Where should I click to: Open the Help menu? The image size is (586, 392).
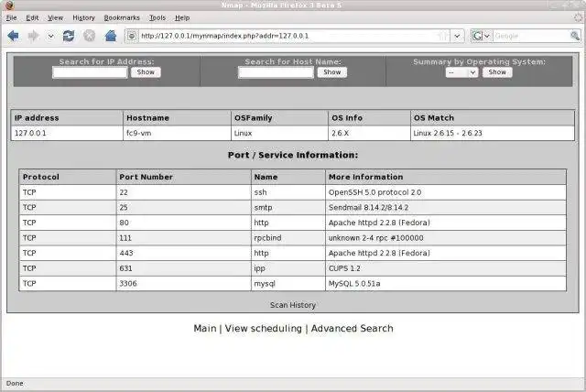182,17
